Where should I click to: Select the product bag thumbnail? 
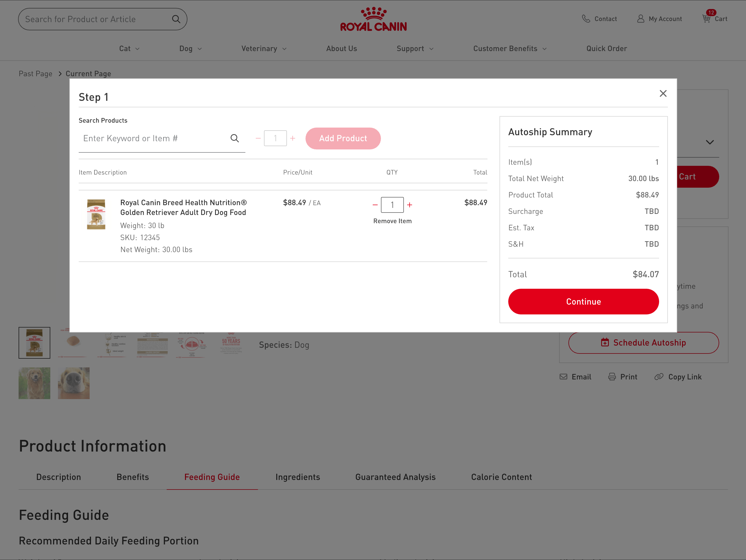point(34,343)
